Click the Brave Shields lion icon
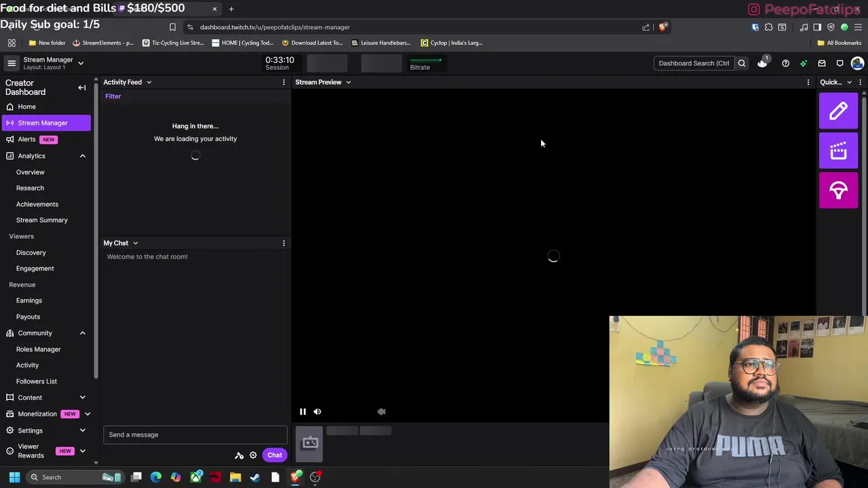The height and width of the screenshot is (488, 868). [x=663, y=27]
